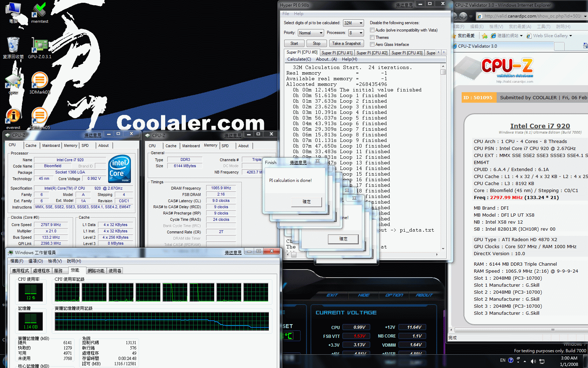Click the EN language indicator
The width and height of the screenshot is (588, 368).
[x=503, y=360]
